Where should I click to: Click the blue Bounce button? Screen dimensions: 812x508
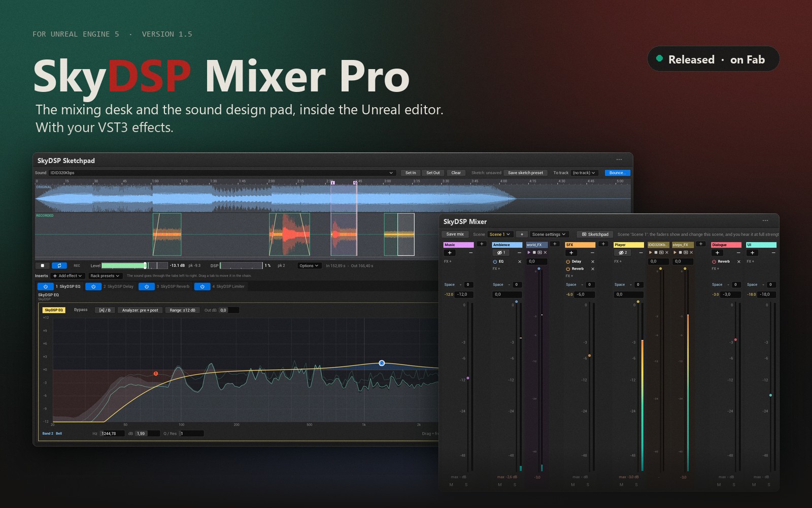[x=617, y=173]
